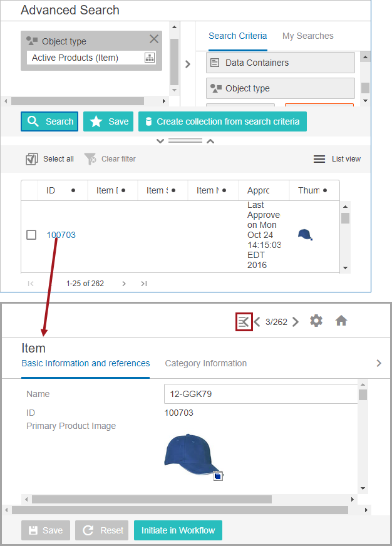Expand the panel with the right chevron

click(x=188, y=64)
